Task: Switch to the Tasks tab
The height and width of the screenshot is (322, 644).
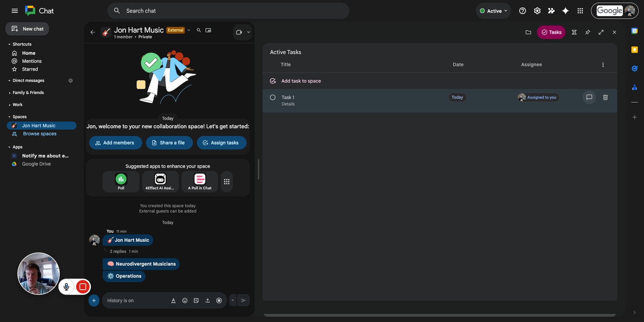Action: click(x=551, y=32)
